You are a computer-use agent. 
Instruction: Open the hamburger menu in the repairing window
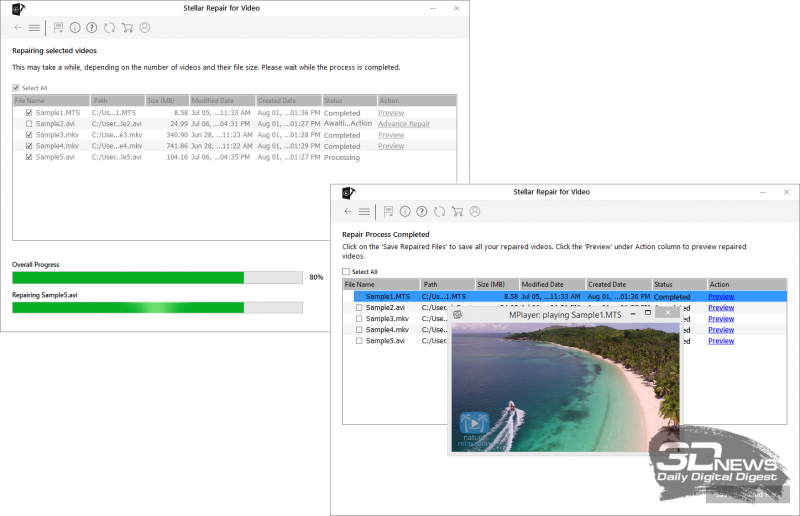tap(34, 28)
